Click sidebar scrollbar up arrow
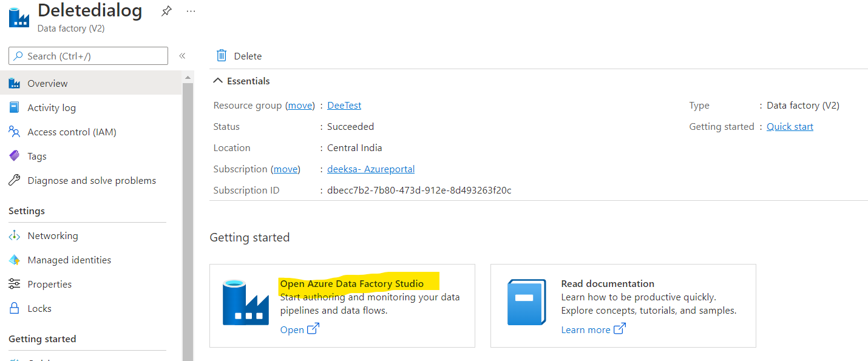The image size is (868, 361). (x=188, y=77)
